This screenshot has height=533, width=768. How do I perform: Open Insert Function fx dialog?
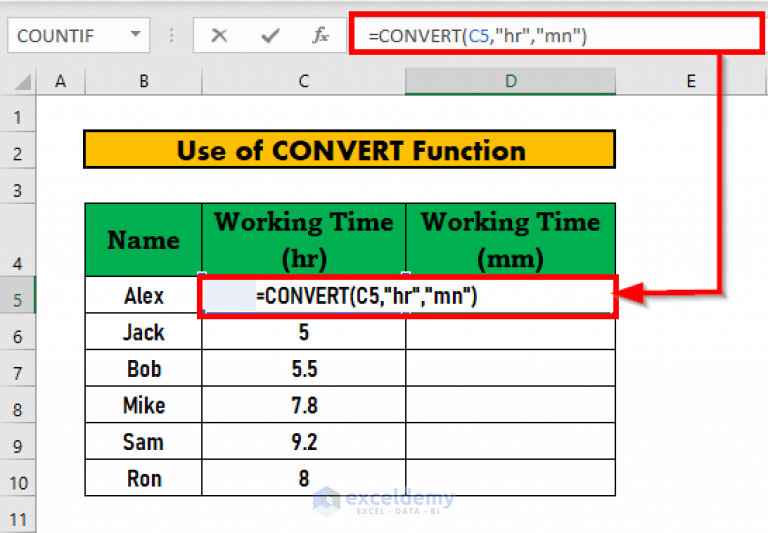click(320, 35)
